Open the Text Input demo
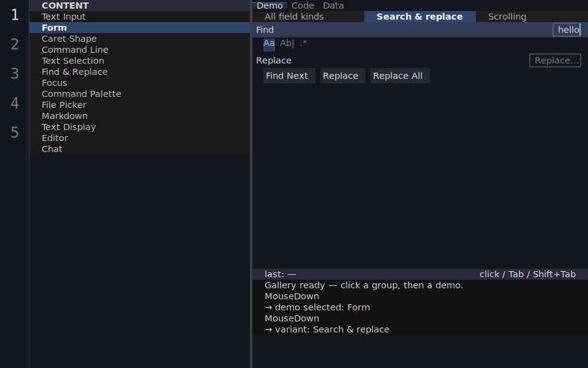This screenshot has height=368, width=588. point(140,17)
